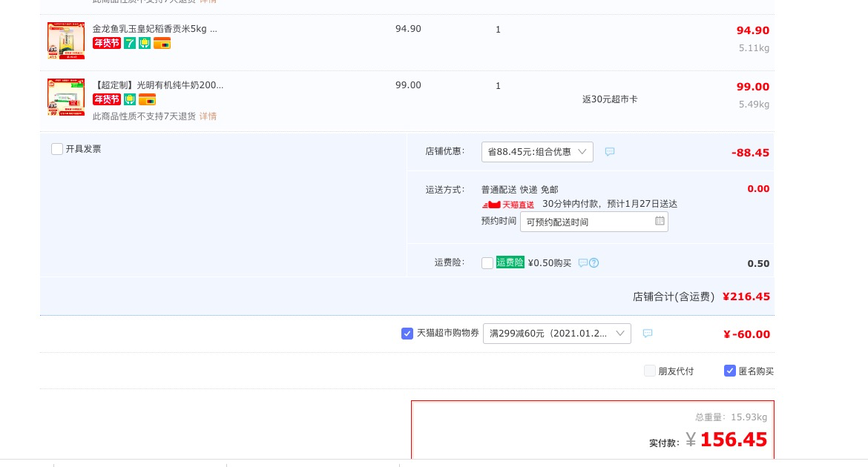Click the ¥0.50购买 text

pyautogui.click(x=550, y=263)
